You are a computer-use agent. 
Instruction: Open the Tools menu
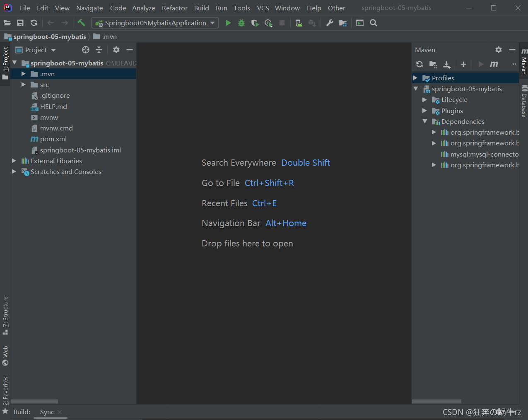click(x=241, y=8)
